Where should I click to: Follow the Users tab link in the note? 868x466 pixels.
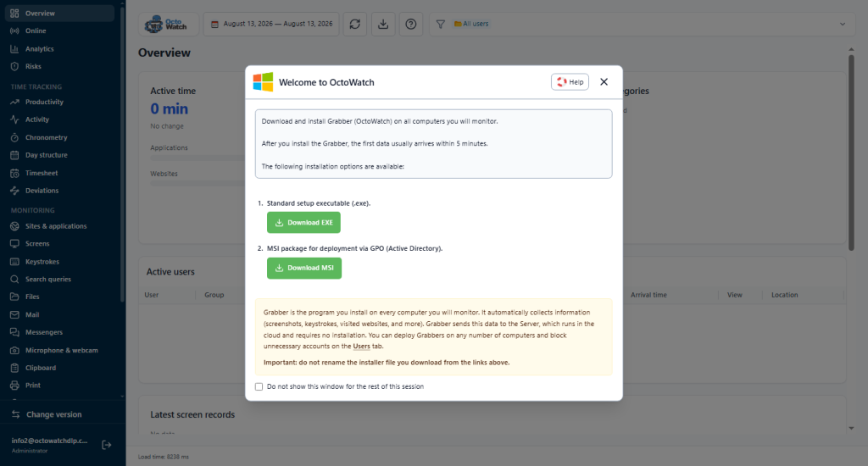(x=361, y=347)
